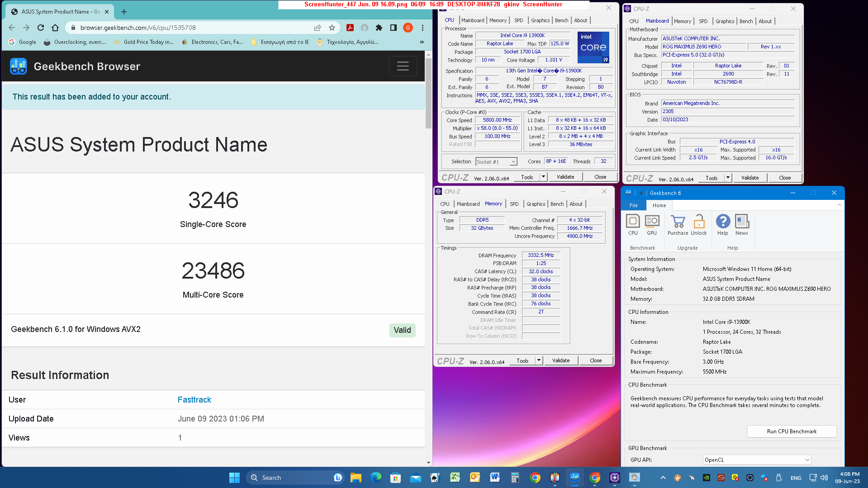The height and width of the screenshot is (488, 868).
Task: Click the Valid status badge
Action: point(402,330)
